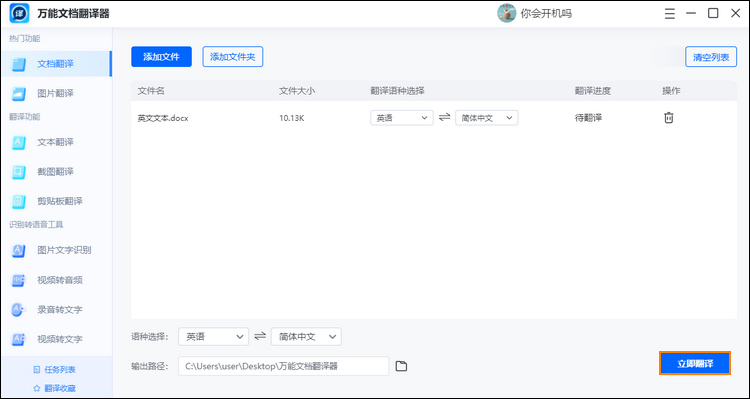Select the 图片翻译 sidebar icon

(19, 93)
